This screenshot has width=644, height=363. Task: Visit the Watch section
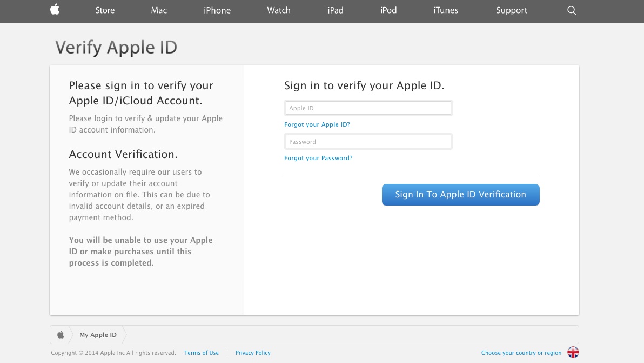[x=279, y=10]
